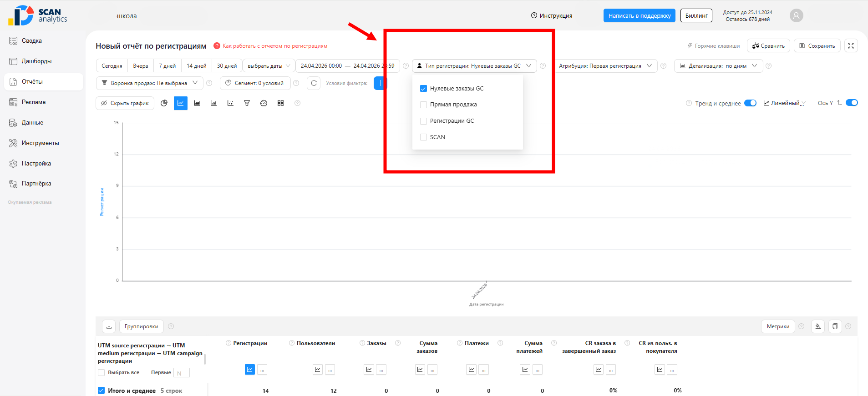Open the Метрики button
868x396 pixels.
(778, 326)
